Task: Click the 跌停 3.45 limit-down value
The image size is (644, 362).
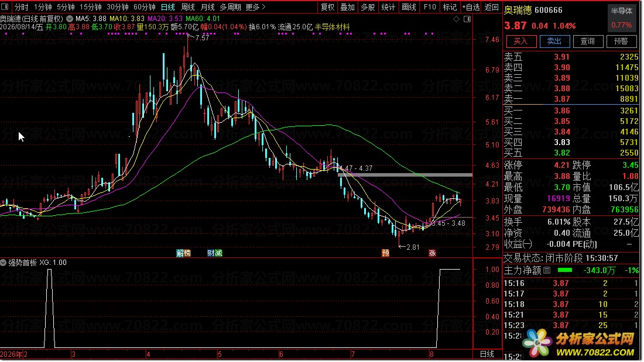Action: pos(631,165)
